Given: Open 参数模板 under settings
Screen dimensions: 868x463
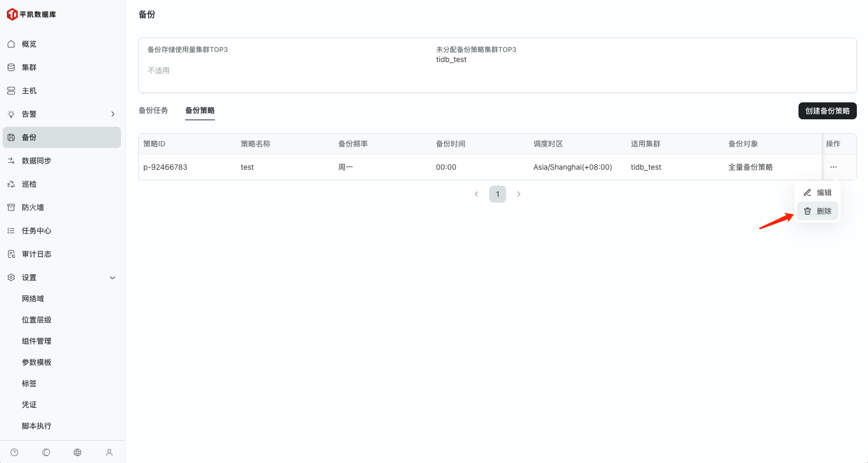Looking at the screenshot, I should tap(37, 362).
